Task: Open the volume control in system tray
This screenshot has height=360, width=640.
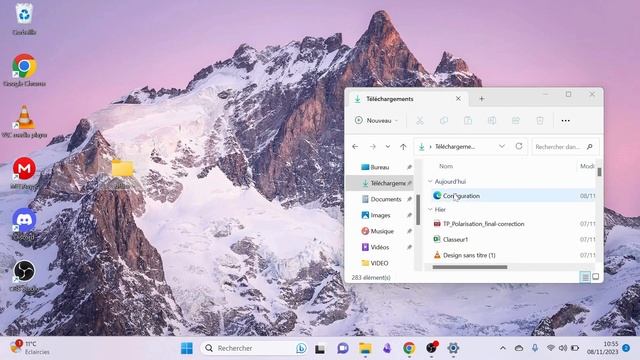Action: pyautogui.click(x=563, y=348)
